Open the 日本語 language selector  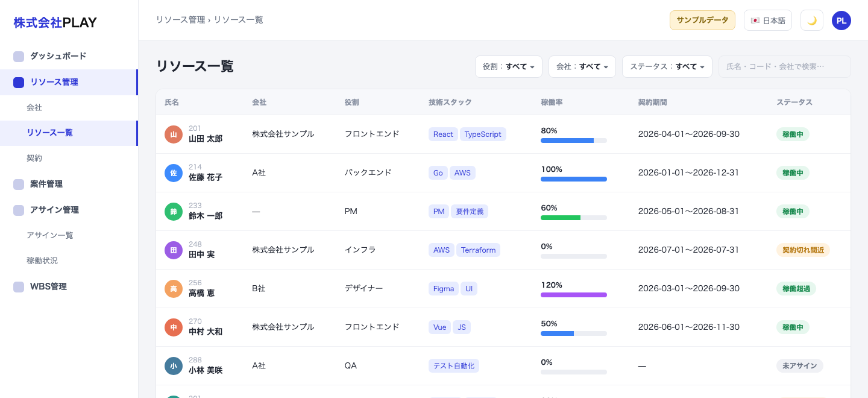click(768, 21)
